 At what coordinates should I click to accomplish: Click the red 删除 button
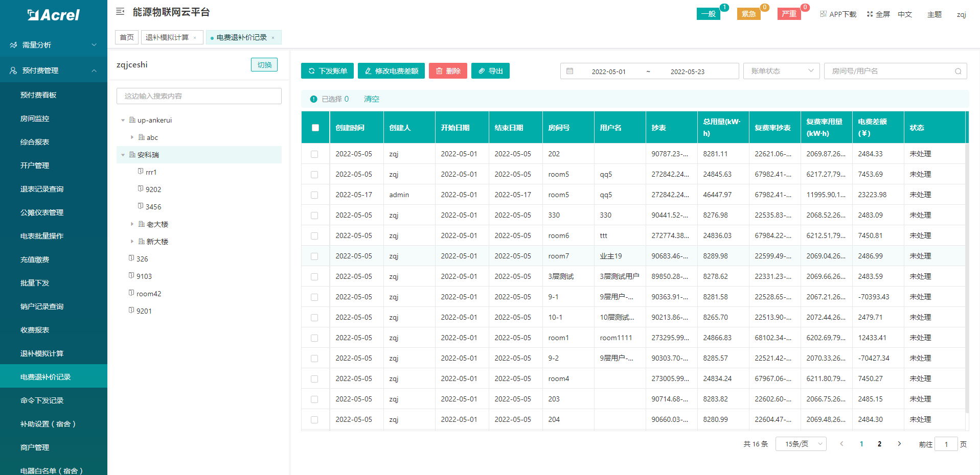[448, 71]
